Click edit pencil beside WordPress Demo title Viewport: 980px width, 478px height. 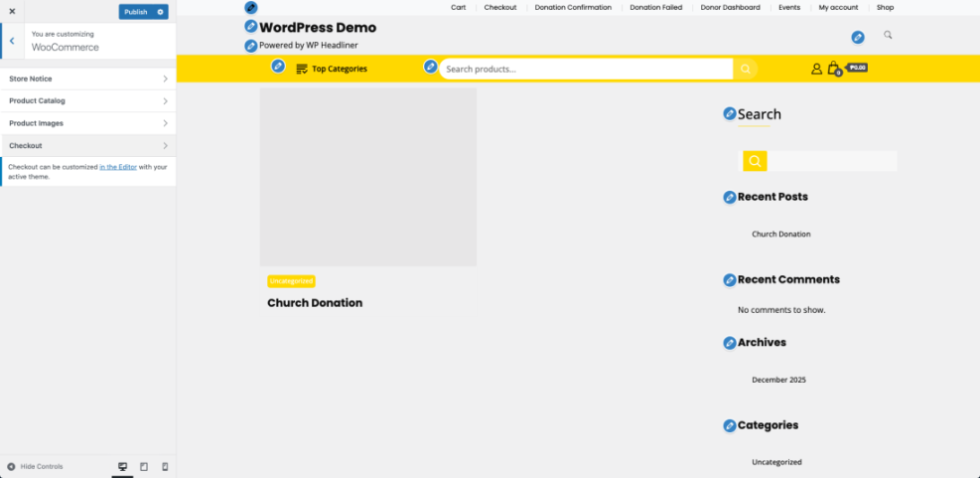(250, 26)
